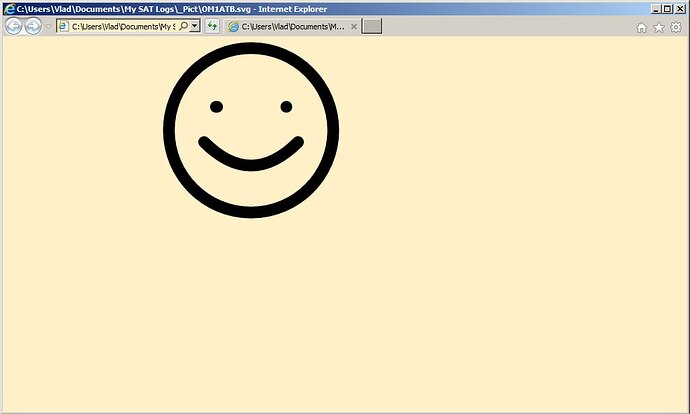Open Favorites star icon
This screenshot has width=690, height=414.
point(659,28)
